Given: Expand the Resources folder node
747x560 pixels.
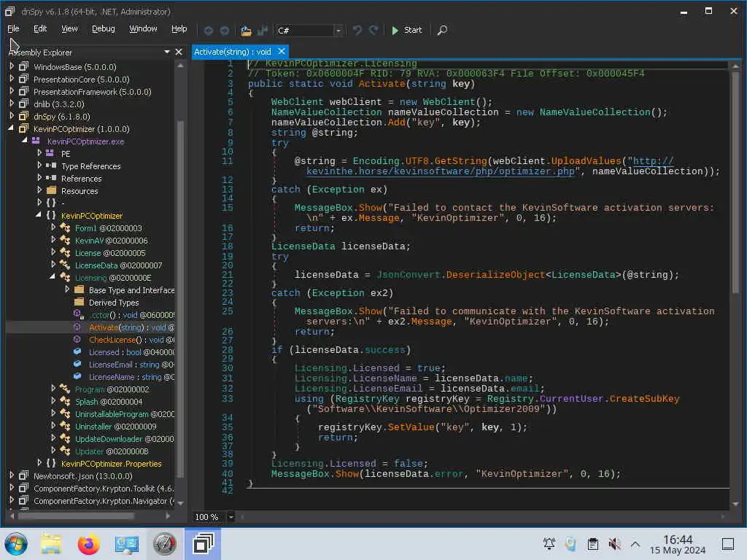Looking at the screenshot, I should coord(39,190).
